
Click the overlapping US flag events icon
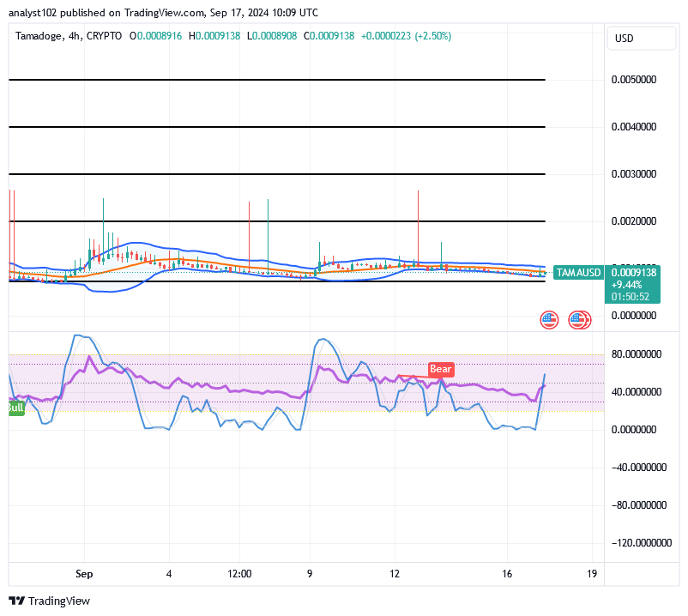(x=579, y=319)
